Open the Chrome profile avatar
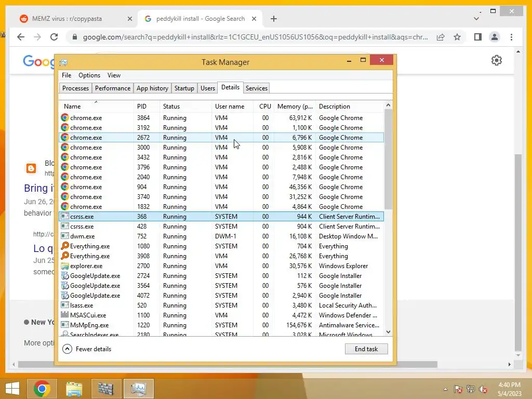Viewport: 532px width, 399px height. (x=495, y=37)
